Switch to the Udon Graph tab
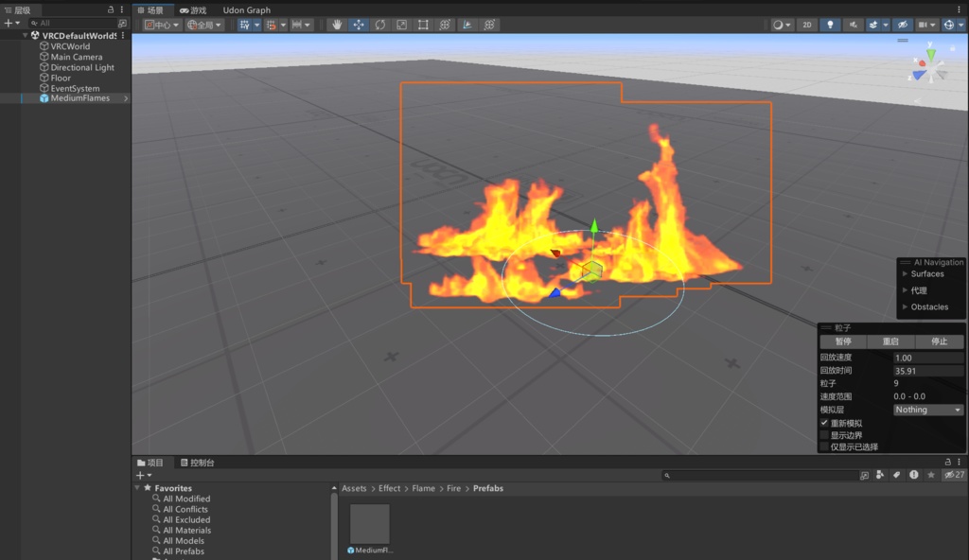 click(247, 9)
